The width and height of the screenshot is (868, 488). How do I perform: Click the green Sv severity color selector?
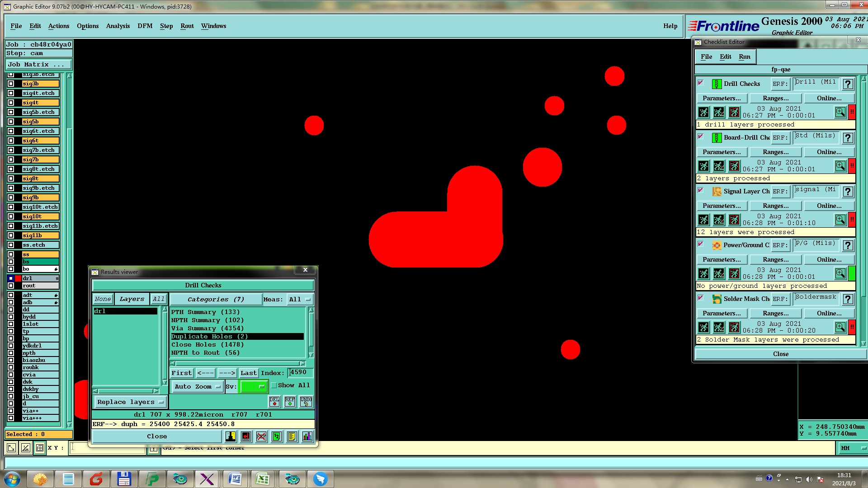pyautogui.click(x=254, y=387)
